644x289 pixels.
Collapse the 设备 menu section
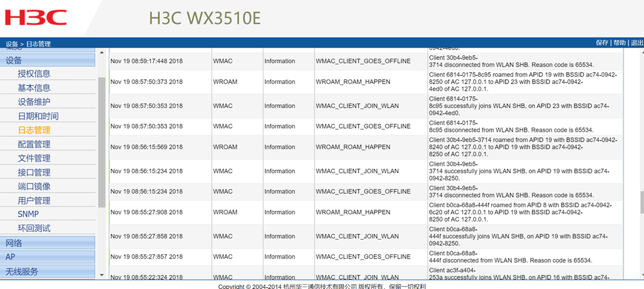point(48,60)
